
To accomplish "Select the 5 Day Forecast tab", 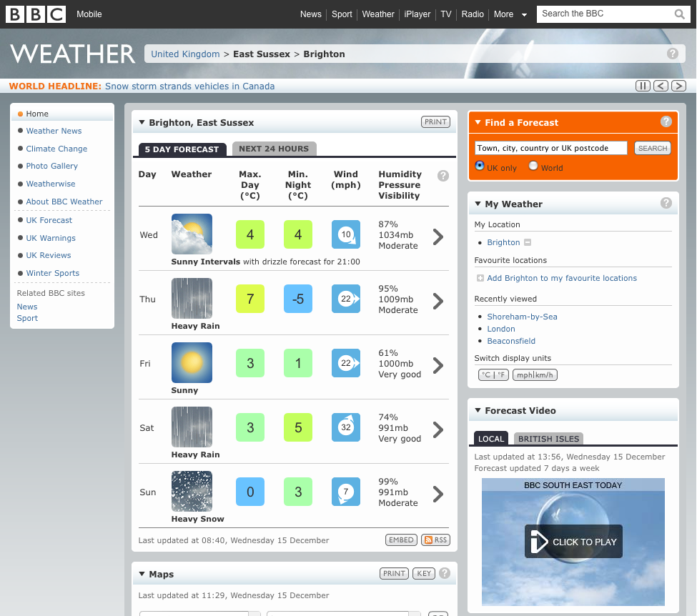I will click(182, 149).
